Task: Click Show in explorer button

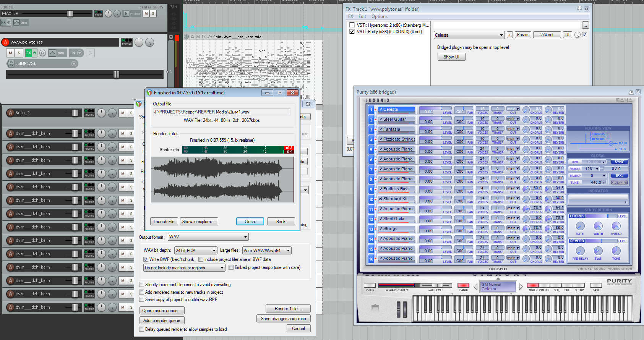Action: tap(199, 222)
